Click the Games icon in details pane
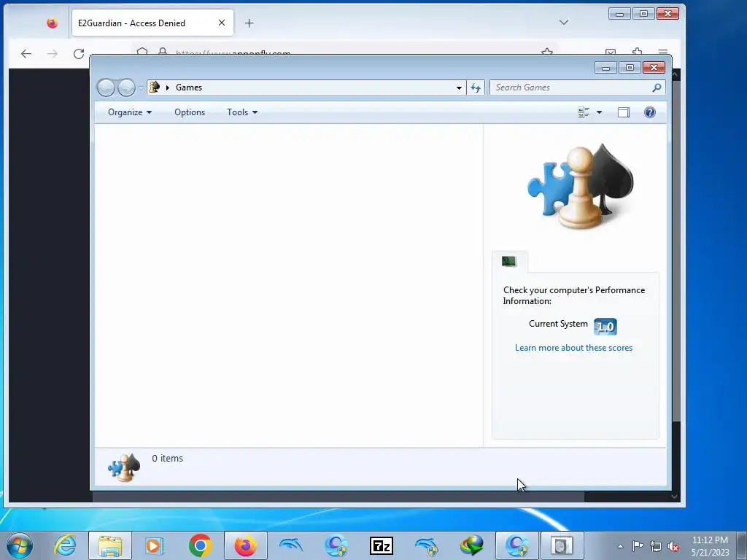 pyautogui.click(x=124, y=467)
